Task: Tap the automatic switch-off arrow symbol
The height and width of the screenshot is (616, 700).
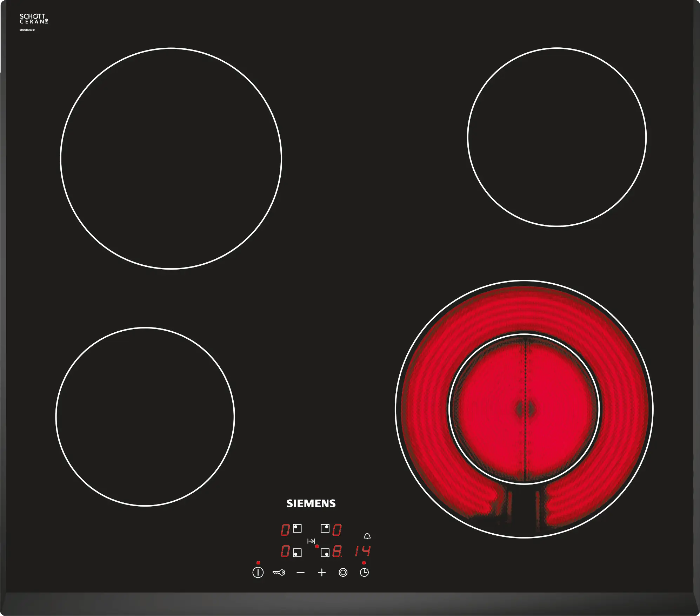Action: click(311, 541)
